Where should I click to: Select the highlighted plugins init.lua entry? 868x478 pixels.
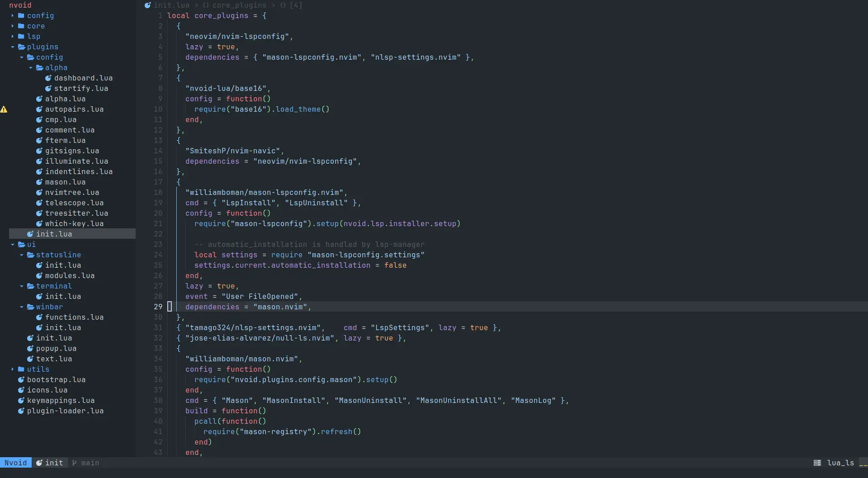[72, 234]
